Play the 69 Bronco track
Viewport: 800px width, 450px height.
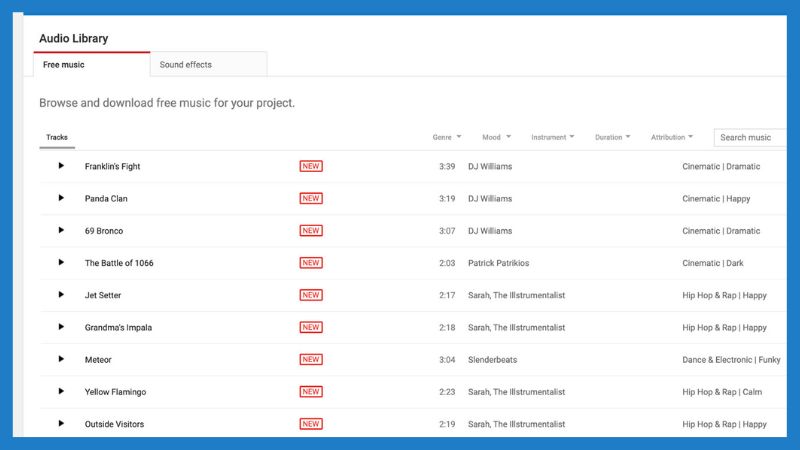(61, 230)
